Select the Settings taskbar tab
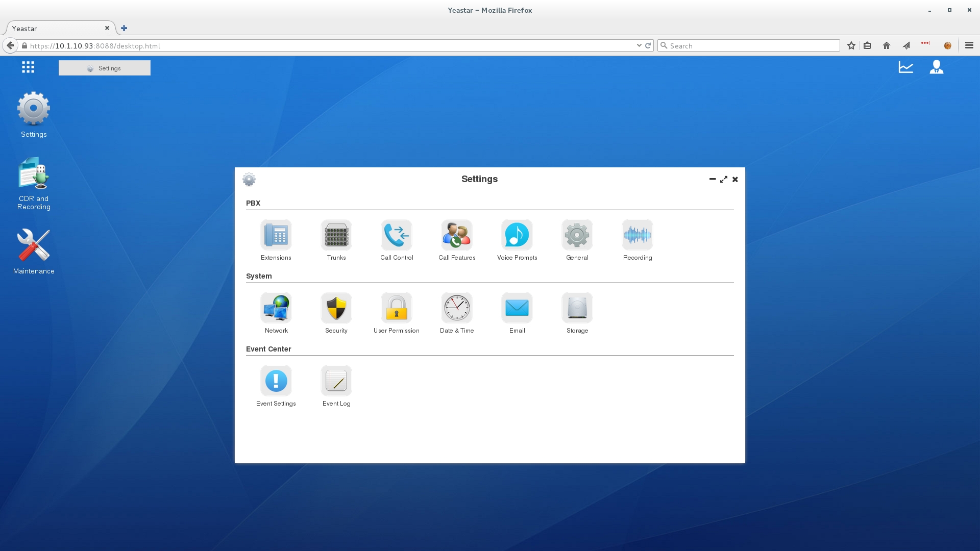The height and width of the screenshot is (551, 980). [x=105, y=68]
